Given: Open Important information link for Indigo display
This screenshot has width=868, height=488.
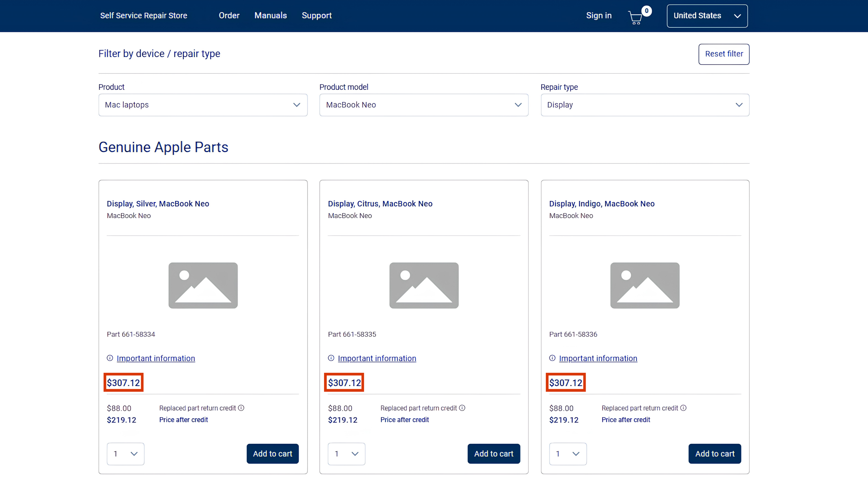Looking at the screenshot, I should click(598, 358).
